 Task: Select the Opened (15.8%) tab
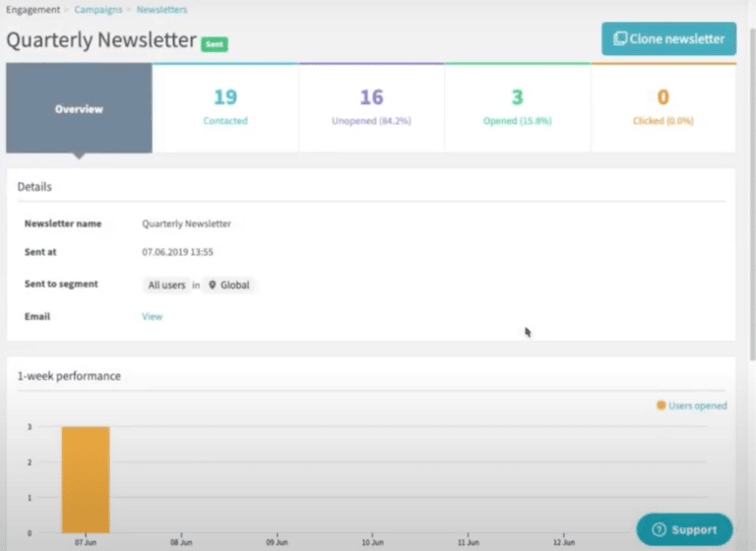517,108
